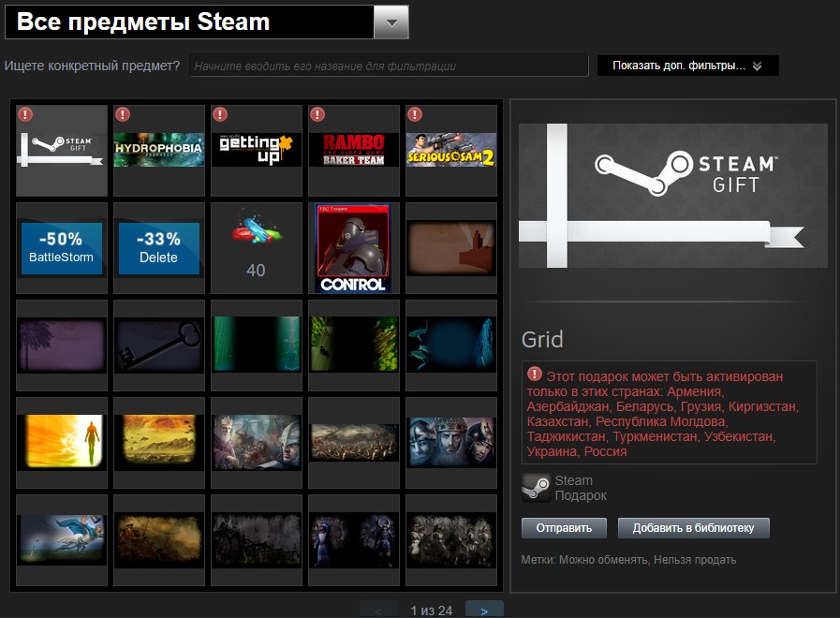Select the Serious Sam 2 gift item
Viewport: 840px width, 618px height.
[x=451, y=151]
